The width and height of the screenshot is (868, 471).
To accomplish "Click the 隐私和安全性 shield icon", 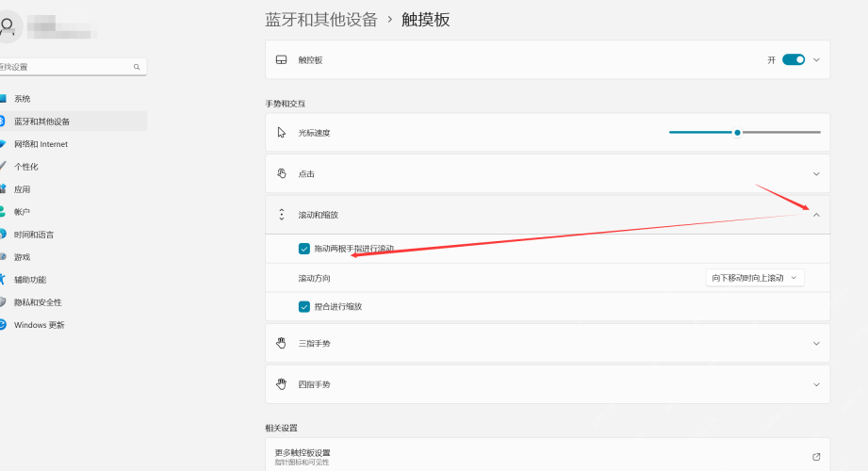I will tap(3, 302).
